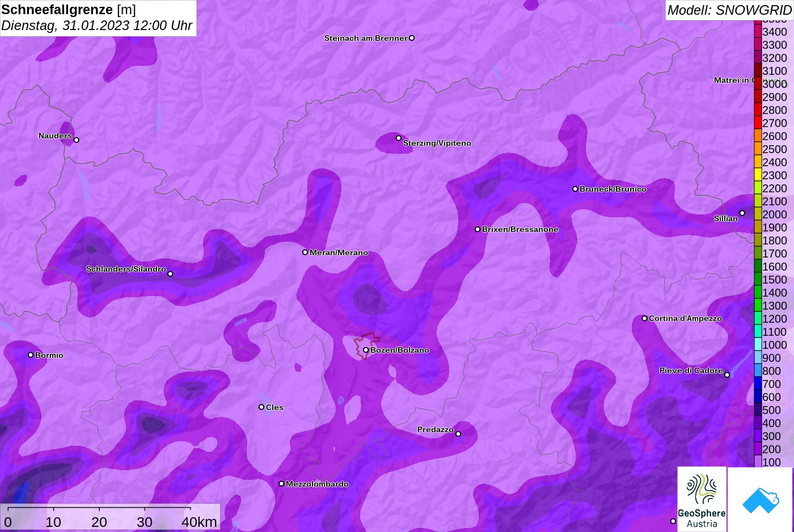Click the 40km scale bar label
Viewport: 794px width, 532px height.
(199, 522)
